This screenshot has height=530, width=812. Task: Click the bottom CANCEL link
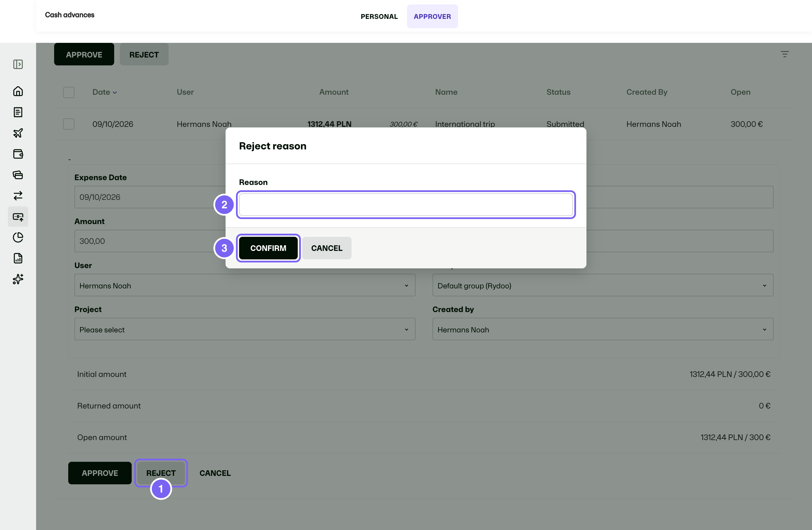pos(215,473)
